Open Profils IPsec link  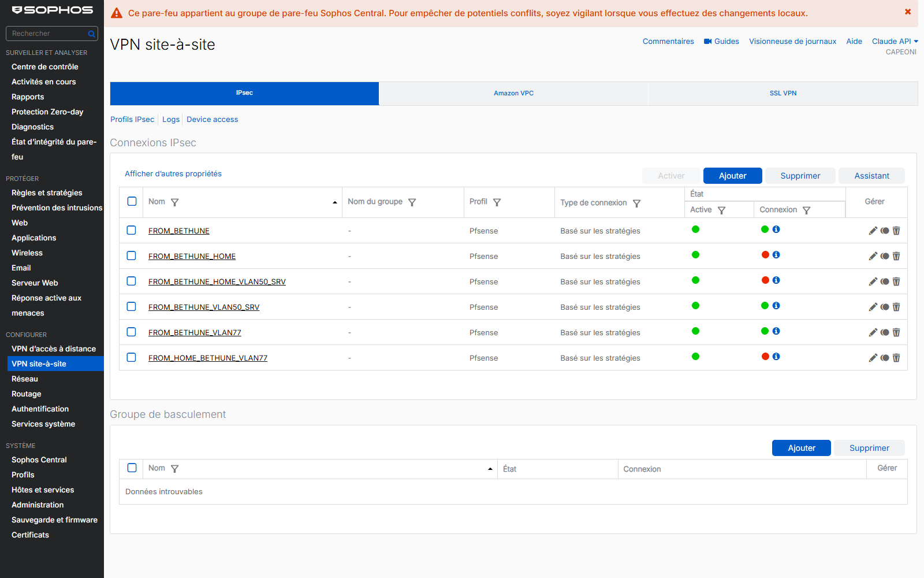[132, 119]
